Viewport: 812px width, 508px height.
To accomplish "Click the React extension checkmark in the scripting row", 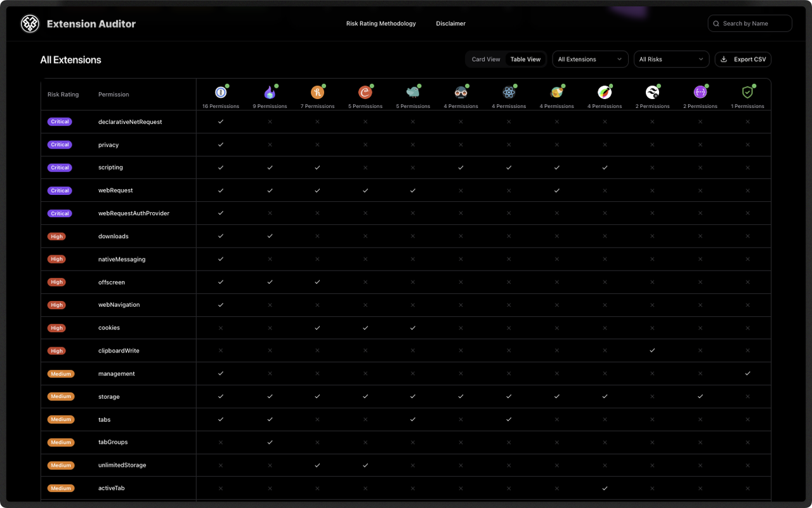I will (x=509, y=168).
